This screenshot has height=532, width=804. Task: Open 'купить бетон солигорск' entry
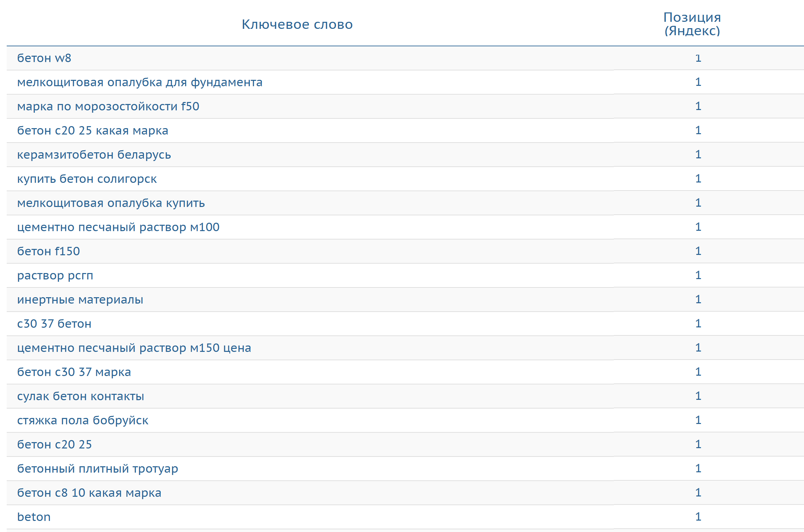(87, 179)
